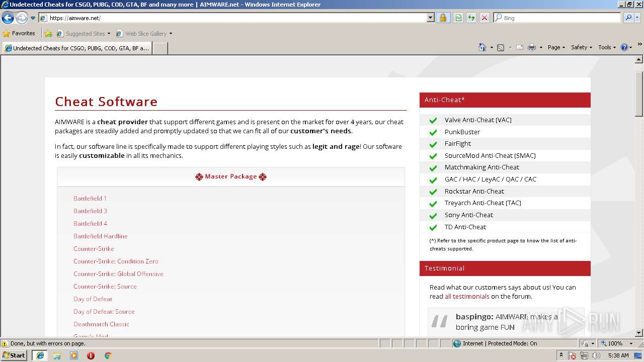Open Day of Defeat: Source link
Viewport: 644px width, 362px height.
pyautogui.click(x=104, y=312)
